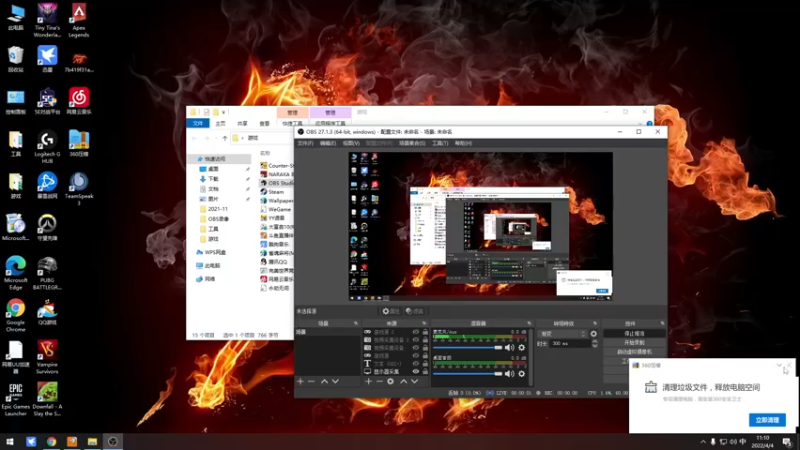Move source down in sources list
Screen dimensions: 800x450
(414, 381)
